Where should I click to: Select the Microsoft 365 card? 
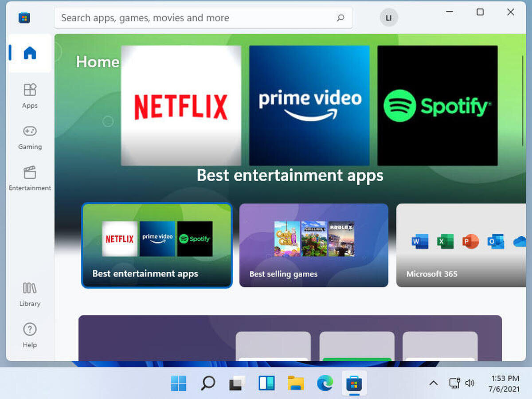(x=461, y=245)
